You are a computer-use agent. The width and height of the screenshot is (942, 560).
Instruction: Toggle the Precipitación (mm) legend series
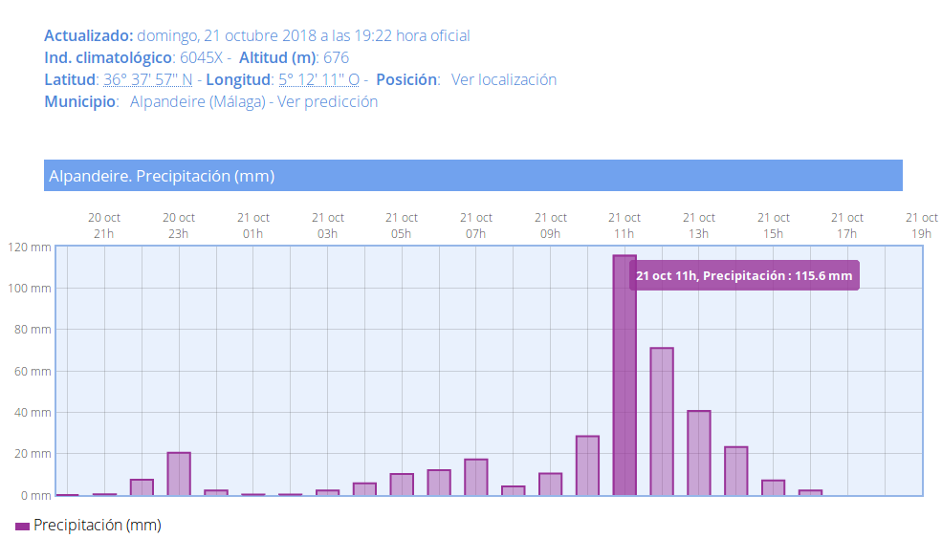(97, 525)
